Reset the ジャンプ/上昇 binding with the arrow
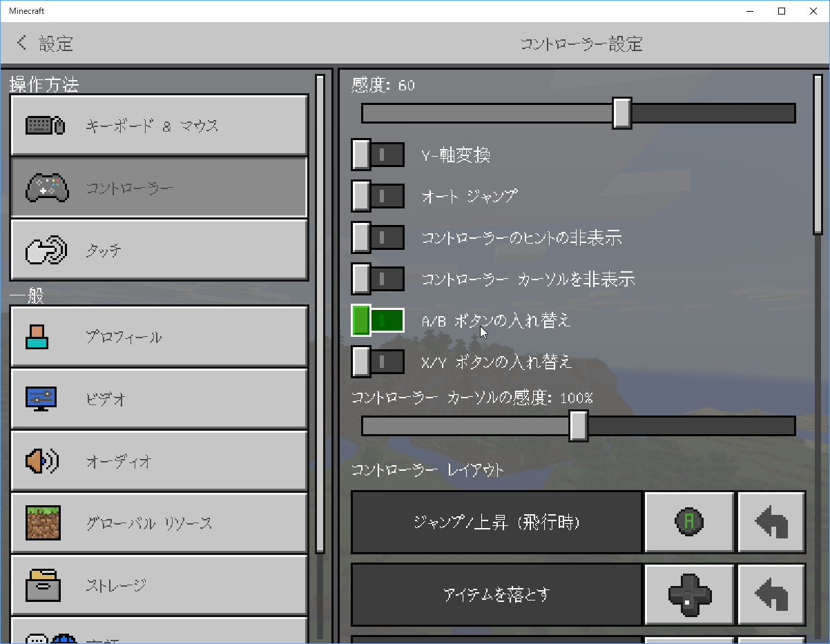 pos(771,523)
